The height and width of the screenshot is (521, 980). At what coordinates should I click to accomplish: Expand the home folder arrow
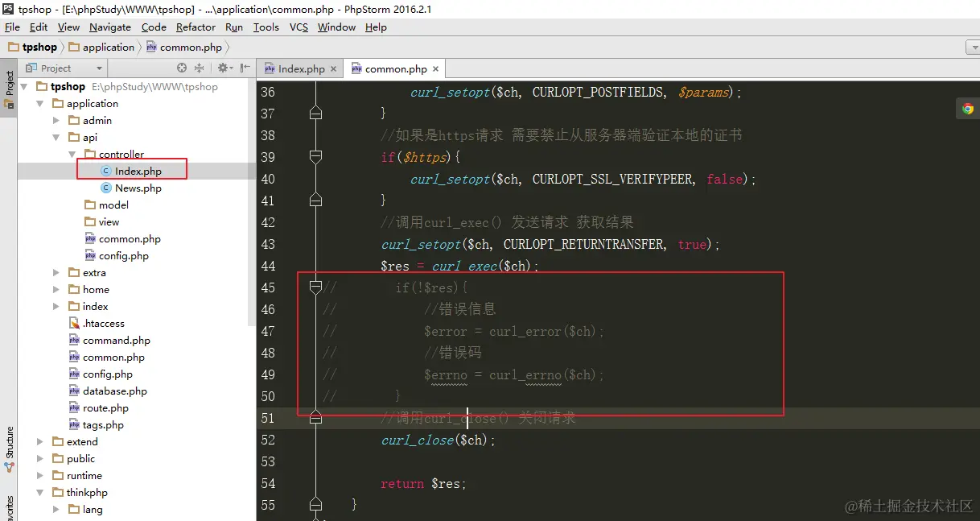(56, 290)
